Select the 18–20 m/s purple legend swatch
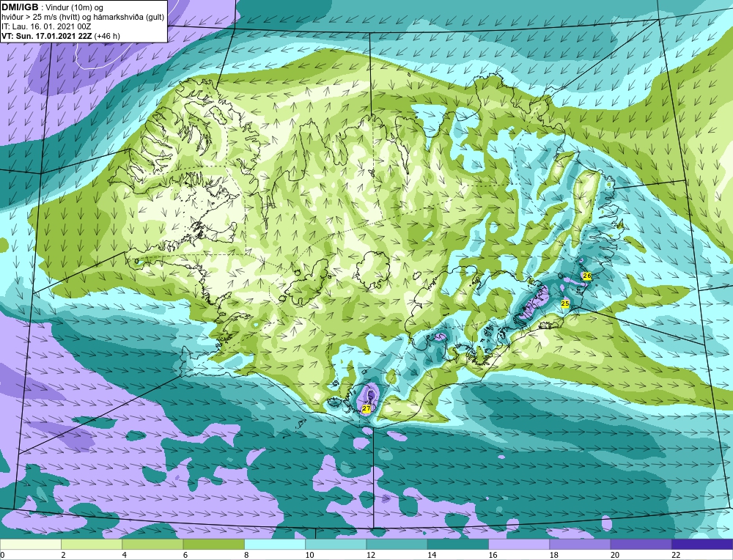733x560 pixels. point(580,545)
